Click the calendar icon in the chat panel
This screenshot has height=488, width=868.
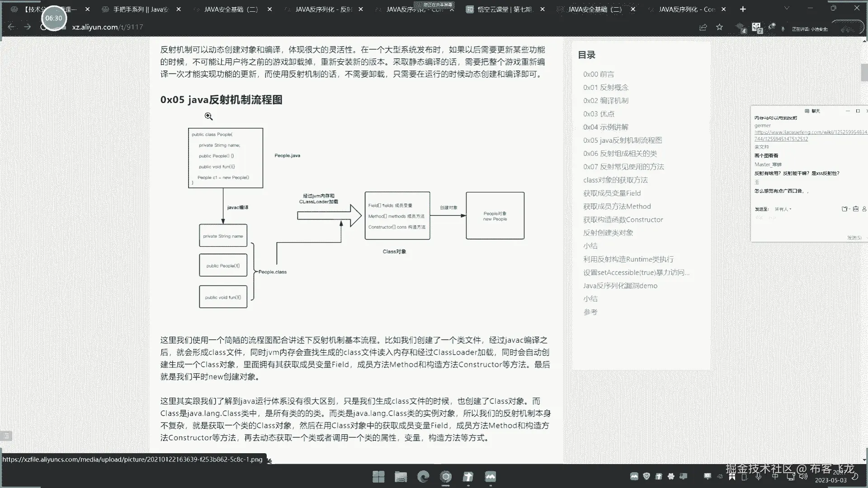[855, 209]
